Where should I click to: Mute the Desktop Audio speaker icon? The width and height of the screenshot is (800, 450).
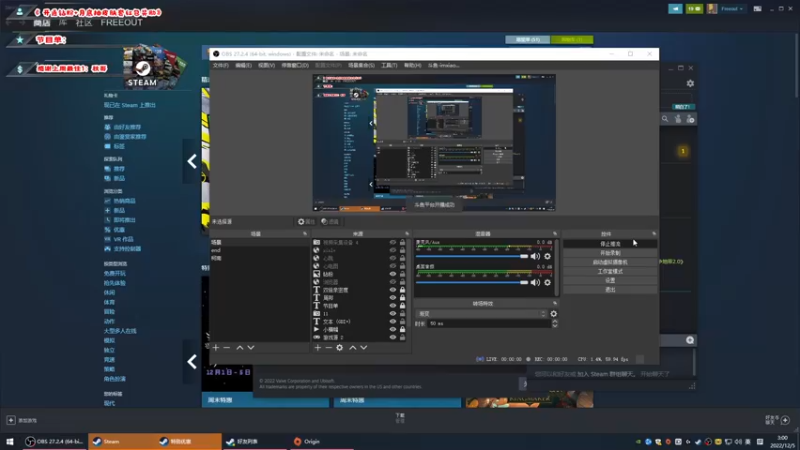[x=535, y=282]
